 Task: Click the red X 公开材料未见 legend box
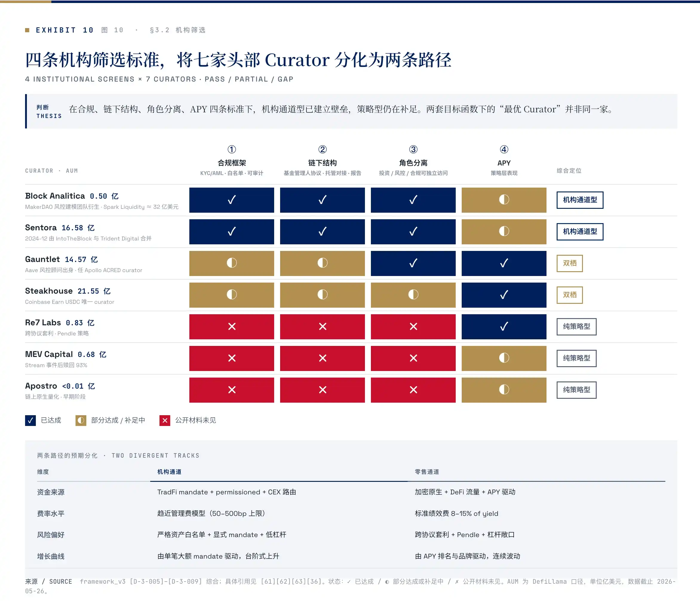click(165, 420)
